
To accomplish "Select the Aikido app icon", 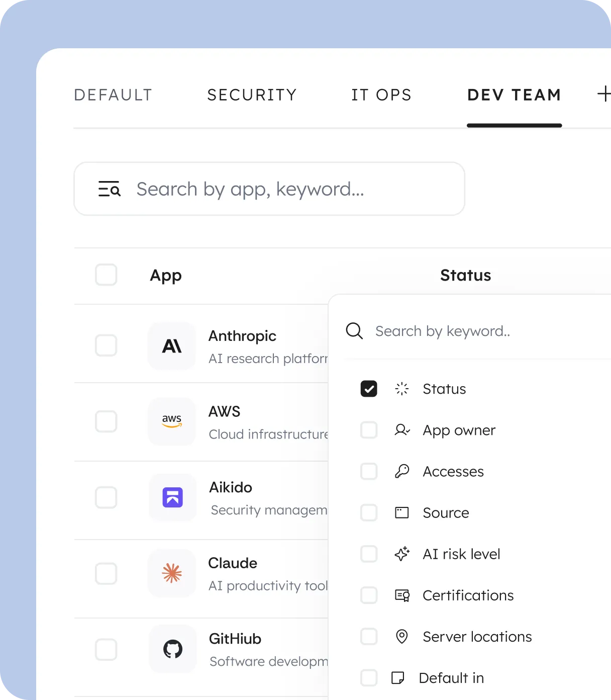I will click(x=172, y=497).
